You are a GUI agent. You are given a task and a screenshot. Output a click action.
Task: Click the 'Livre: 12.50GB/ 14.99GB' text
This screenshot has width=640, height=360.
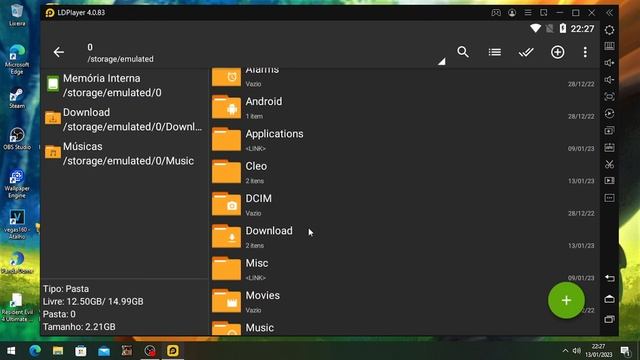[x=93, y=302]
